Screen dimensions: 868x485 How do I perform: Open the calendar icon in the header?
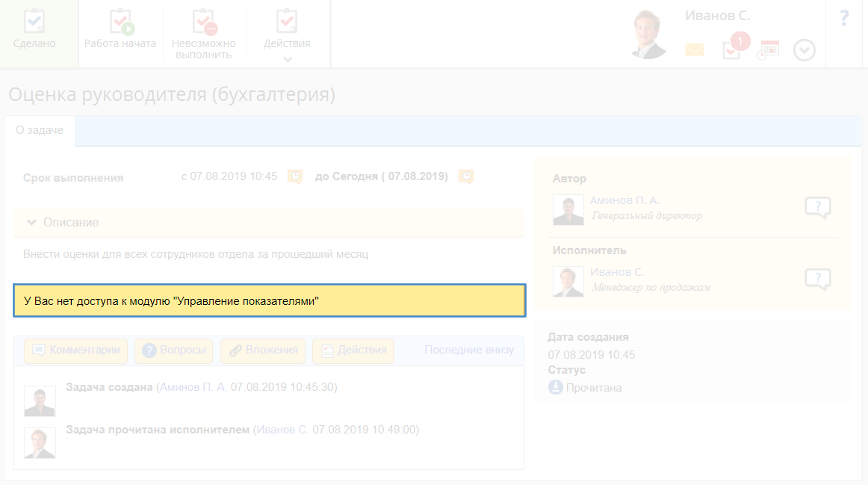pos(768,50)
